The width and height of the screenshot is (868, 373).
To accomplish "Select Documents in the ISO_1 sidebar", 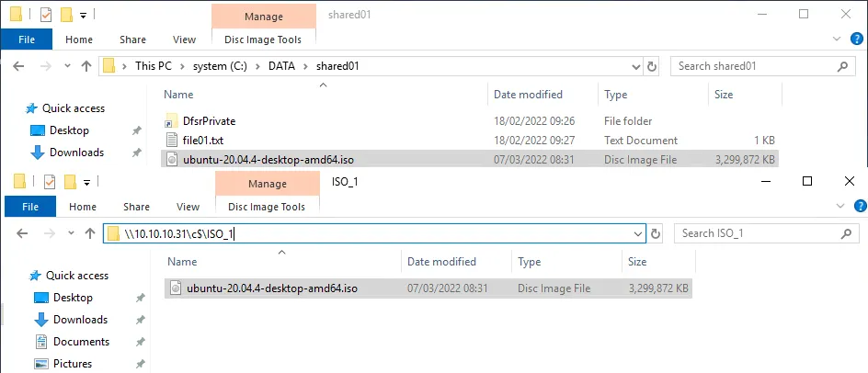I will click(x=81, y=342).
